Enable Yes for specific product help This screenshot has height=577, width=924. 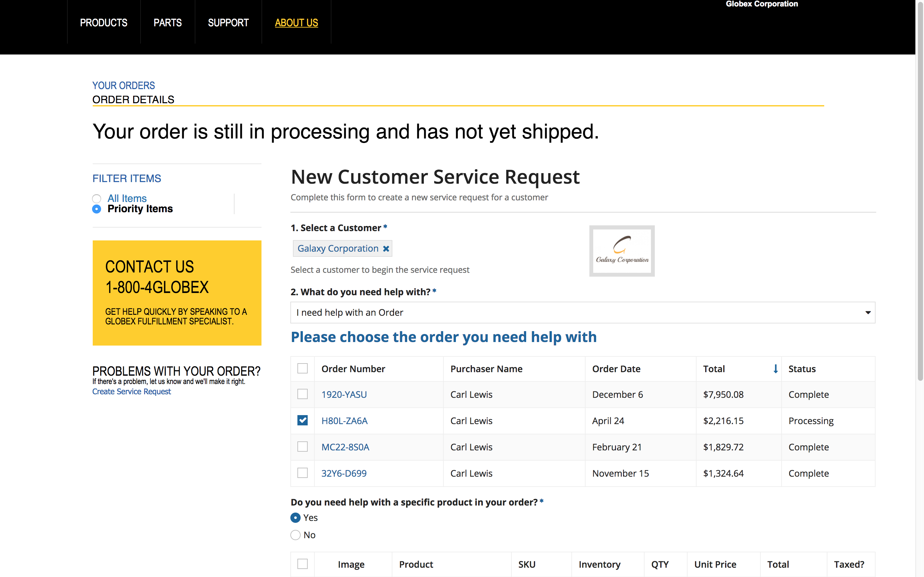(296, 517)
